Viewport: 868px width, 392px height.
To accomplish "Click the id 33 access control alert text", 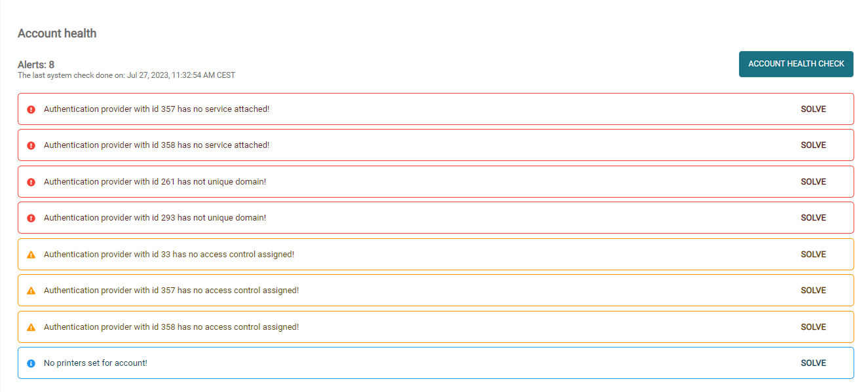I will coord(169,255).
